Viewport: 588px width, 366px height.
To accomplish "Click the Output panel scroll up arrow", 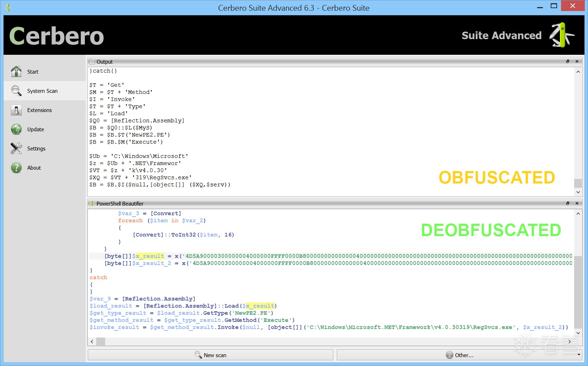I will [578, 72].
